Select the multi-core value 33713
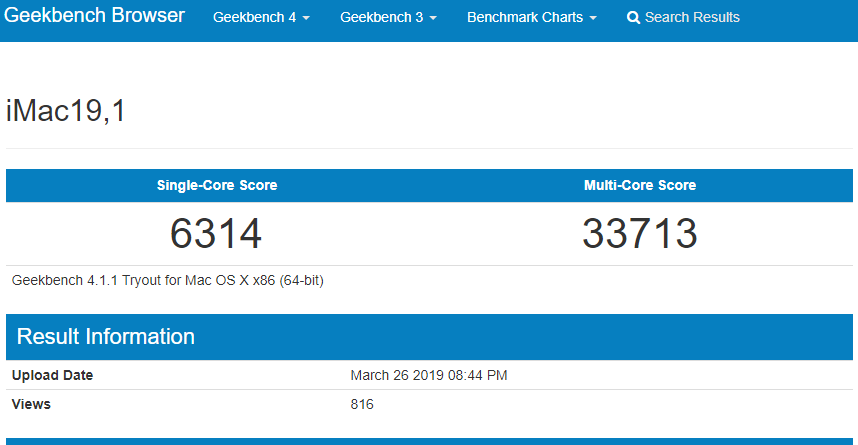Screen dimensions: 858x445 tap(640, 234)
